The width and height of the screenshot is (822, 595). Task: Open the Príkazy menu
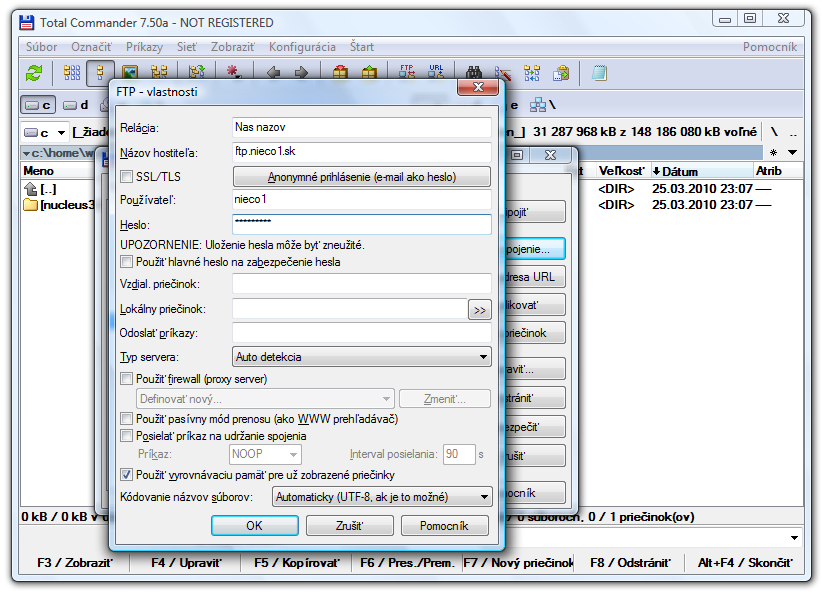[144, 47]
